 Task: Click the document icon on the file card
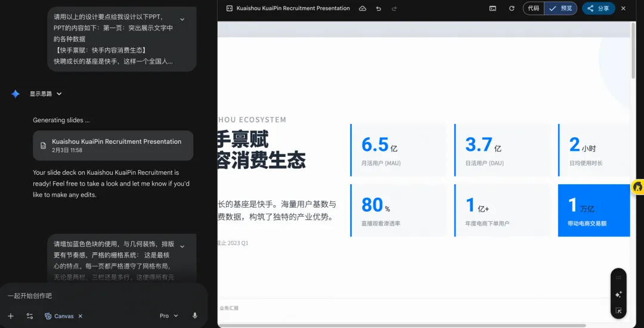click(43, 146)
